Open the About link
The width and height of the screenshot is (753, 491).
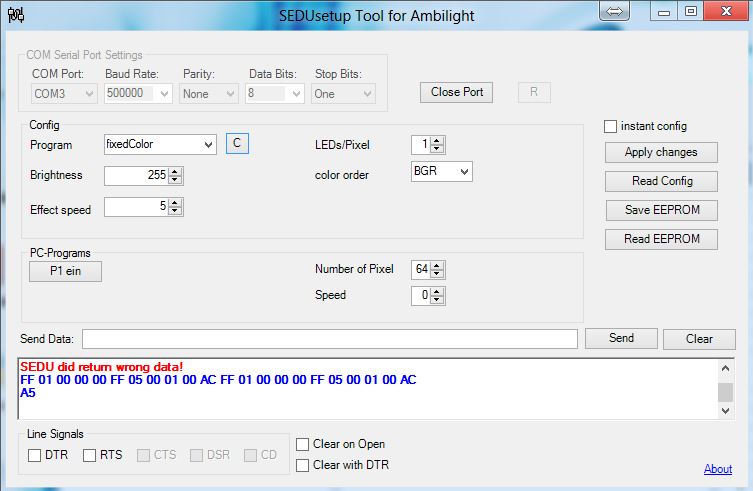[718, 469]
